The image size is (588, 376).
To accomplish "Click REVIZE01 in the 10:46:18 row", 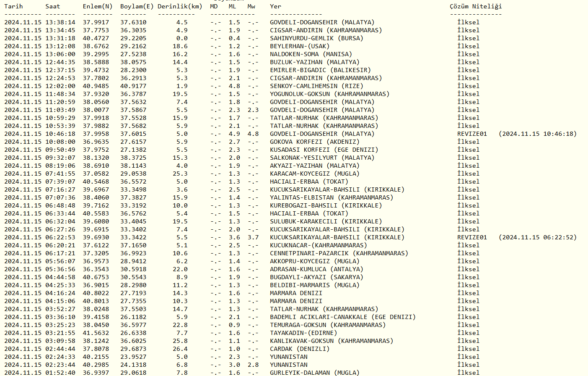I will pos(472,134).
